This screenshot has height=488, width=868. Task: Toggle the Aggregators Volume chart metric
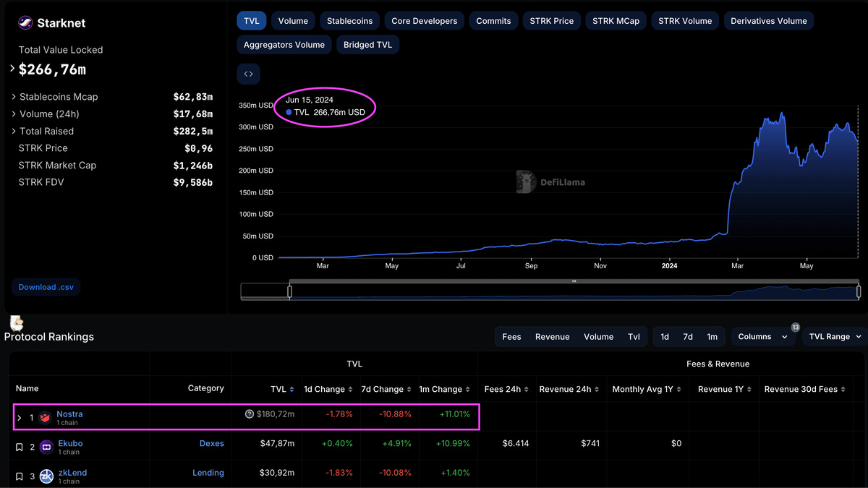284,45
